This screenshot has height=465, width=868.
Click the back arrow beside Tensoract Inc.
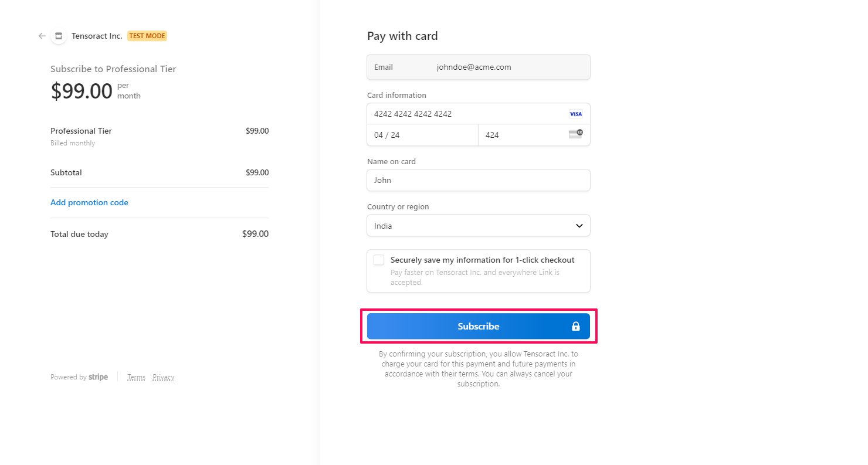[x=42, y=36]
